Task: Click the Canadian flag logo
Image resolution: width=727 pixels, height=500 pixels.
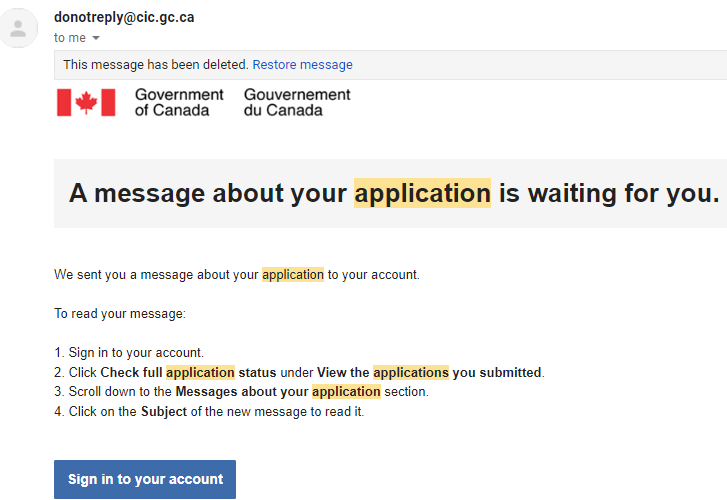Action: tap(86, 103)
